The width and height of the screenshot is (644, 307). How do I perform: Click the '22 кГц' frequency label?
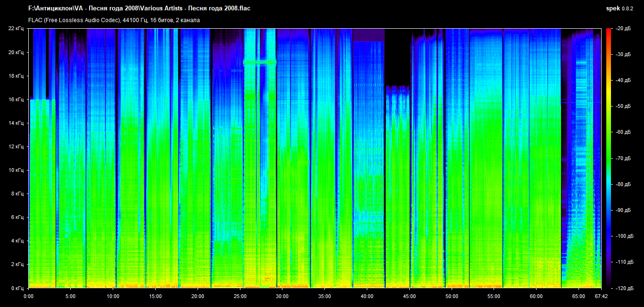(x=16, y=29)
